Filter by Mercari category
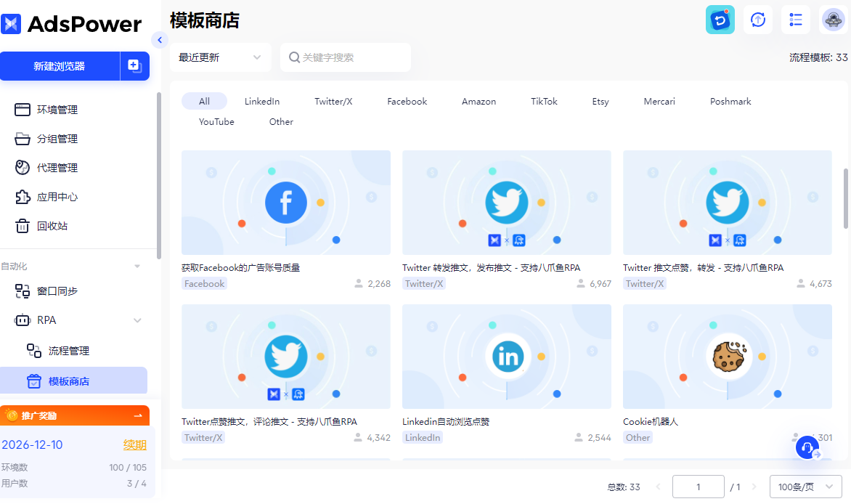 (x=659, y=102)
